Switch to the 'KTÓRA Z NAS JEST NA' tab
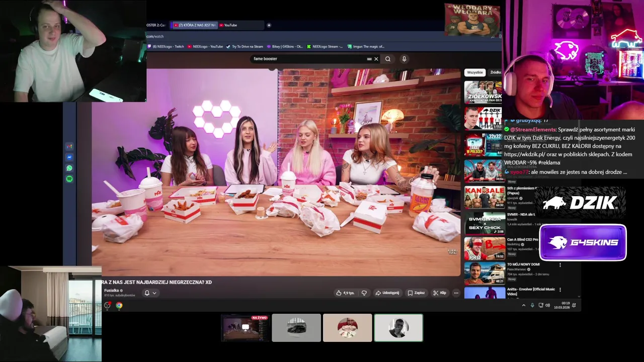This screenshot has height=362, width=644. 194,25
